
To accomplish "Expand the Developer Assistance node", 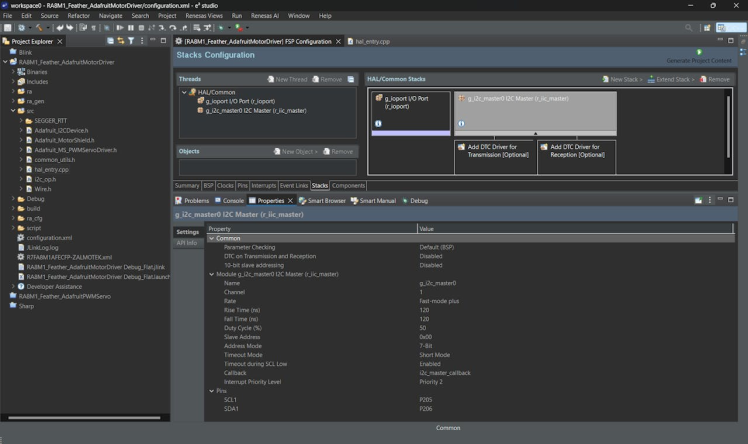I will [11, 286].
